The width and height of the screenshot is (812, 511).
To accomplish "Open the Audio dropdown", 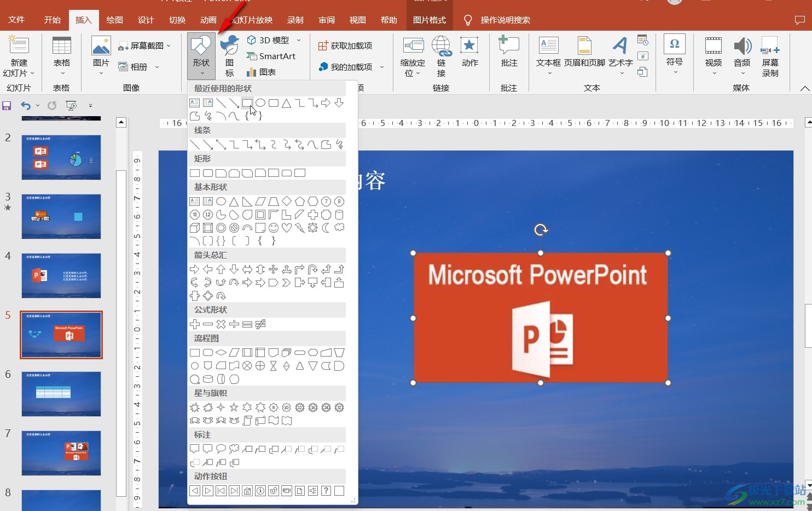I will [742, 56].
